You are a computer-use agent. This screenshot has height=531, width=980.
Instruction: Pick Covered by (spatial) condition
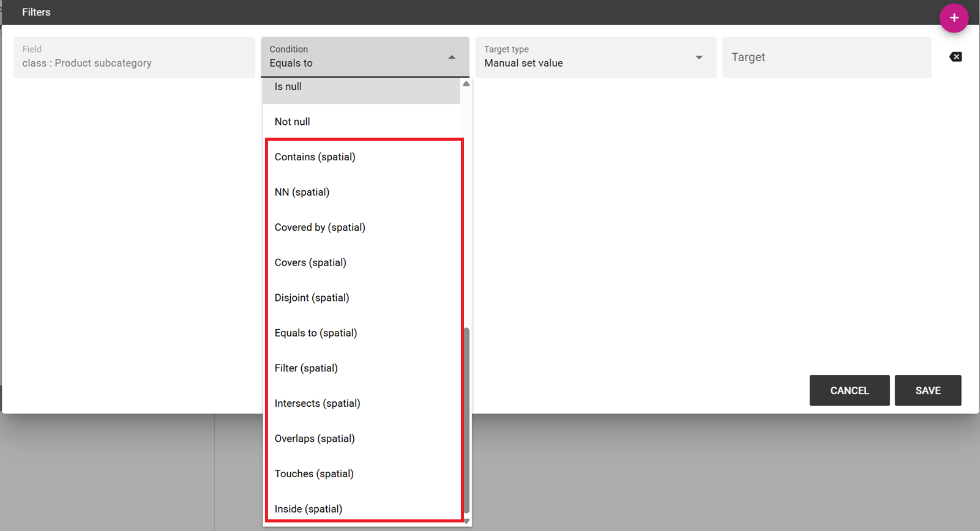361,227
